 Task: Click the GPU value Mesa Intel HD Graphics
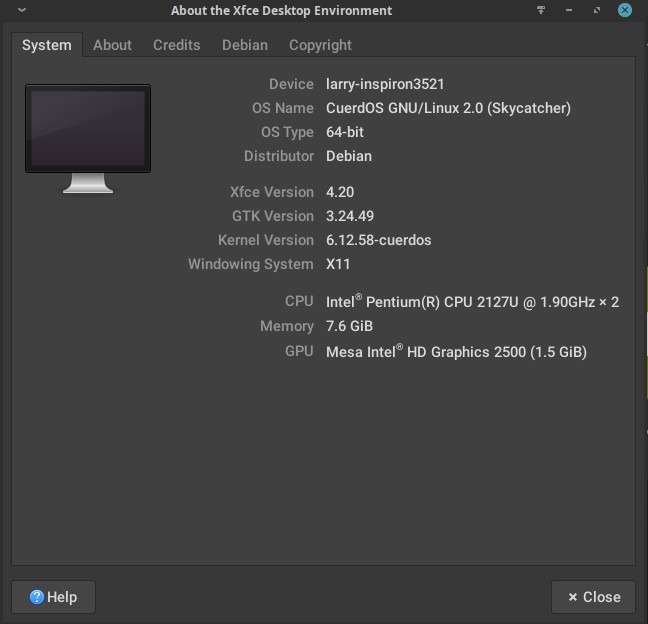[456, 352]
